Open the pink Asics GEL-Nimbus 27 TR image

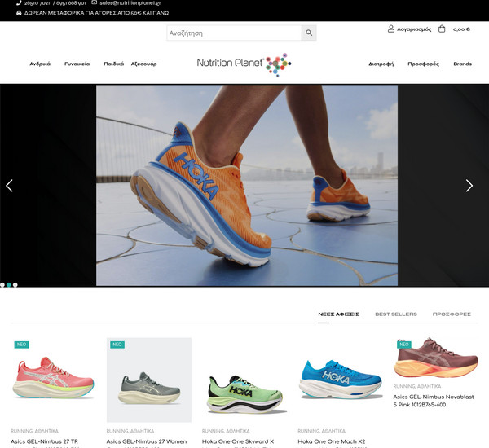click(x=53, y=378)
